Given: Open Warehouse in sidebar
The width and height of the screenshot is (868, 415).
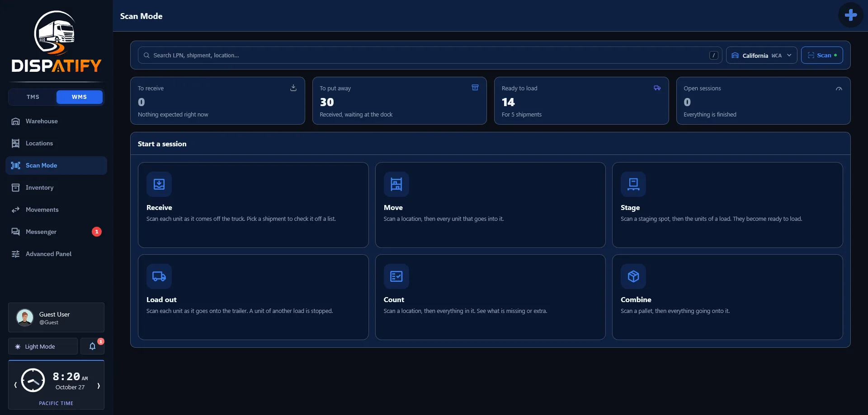Looking at the screenshot, I should tap(56, 121).
